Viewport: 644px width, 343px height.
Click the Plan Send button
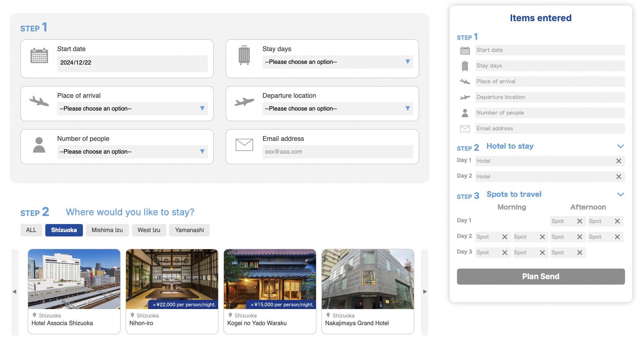[x=541, y=277]
